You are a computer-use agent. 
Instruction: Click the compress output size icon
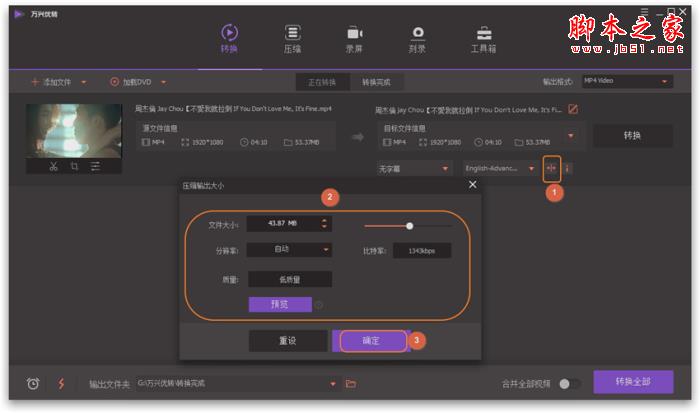tap(551, 168)
